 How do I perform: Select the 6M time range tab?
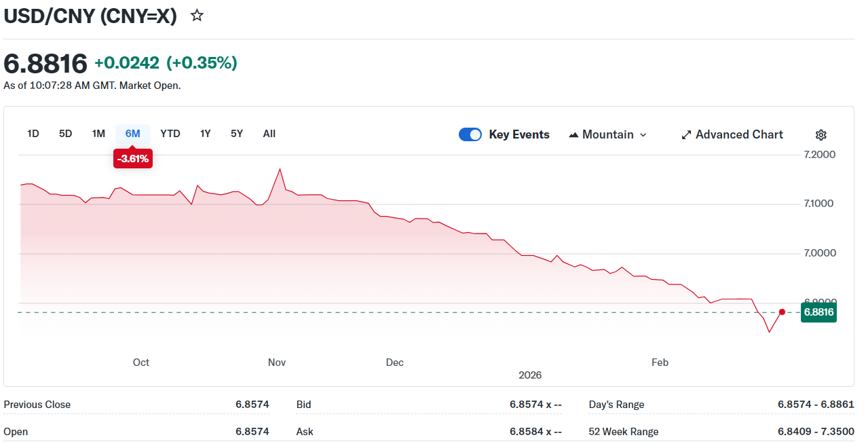[133, 134]
